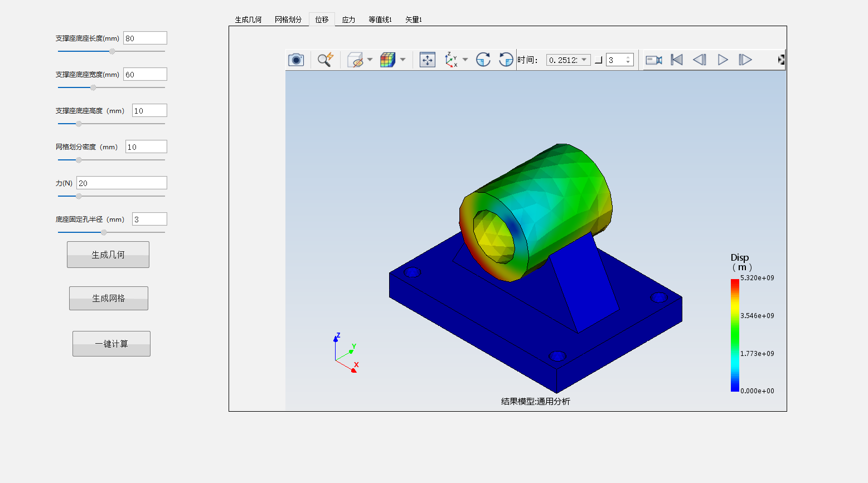Image resolution: width=868 pixels, height=483 pixels.
Task: Click the 网格划分密度 slider handle
Action: [x=79, y=160]
